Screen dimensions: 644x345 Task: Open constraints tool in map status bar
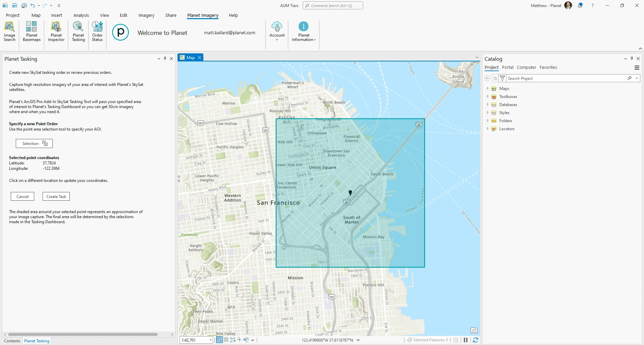pyautogui.click(x=233, y=340)
